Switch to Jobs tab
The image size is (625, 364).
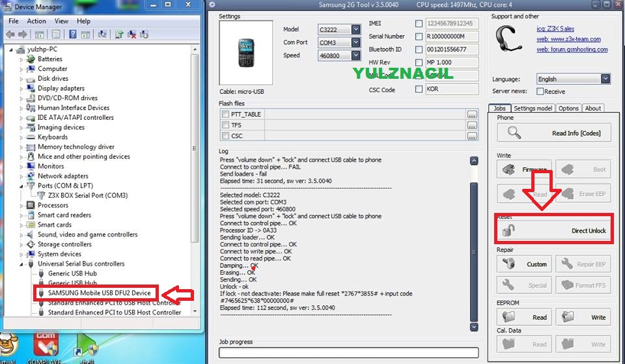499,108
